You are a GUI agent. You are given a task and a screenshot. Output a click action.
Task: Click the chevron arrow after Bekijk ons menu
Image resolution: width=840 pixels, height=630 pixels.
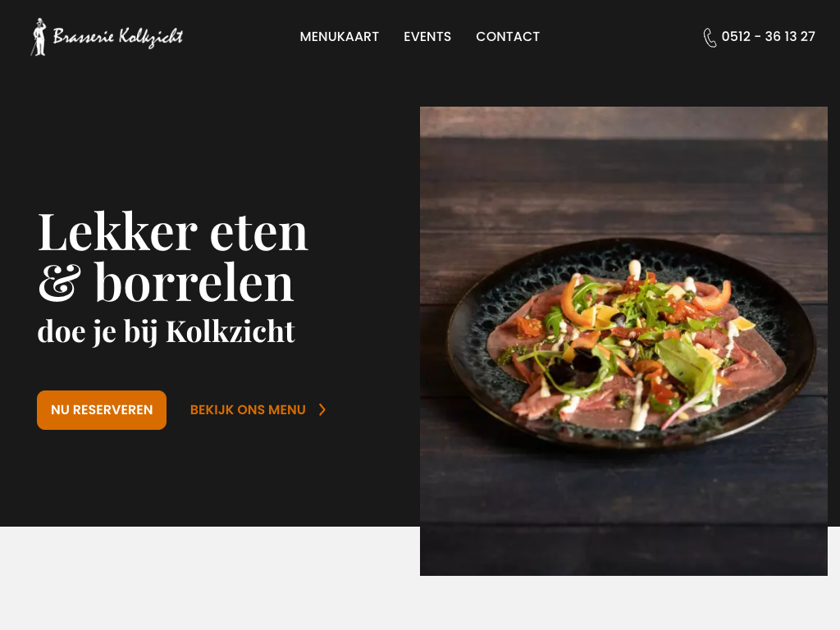(x=322, y=410)
